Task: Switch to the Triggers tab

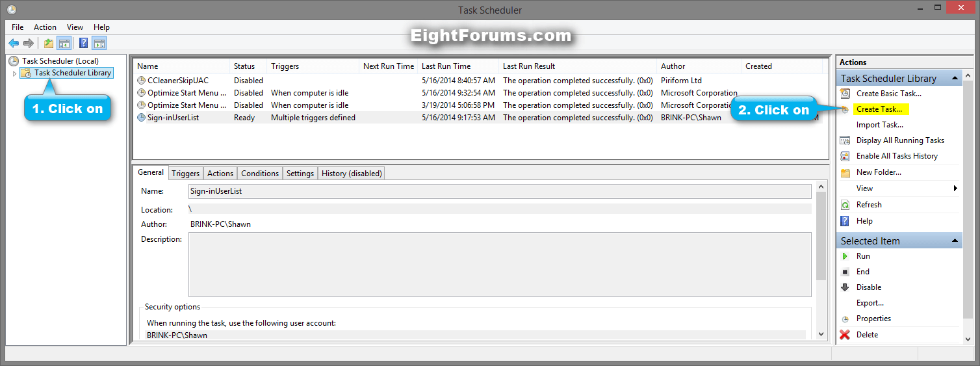Action: (186, 174)
